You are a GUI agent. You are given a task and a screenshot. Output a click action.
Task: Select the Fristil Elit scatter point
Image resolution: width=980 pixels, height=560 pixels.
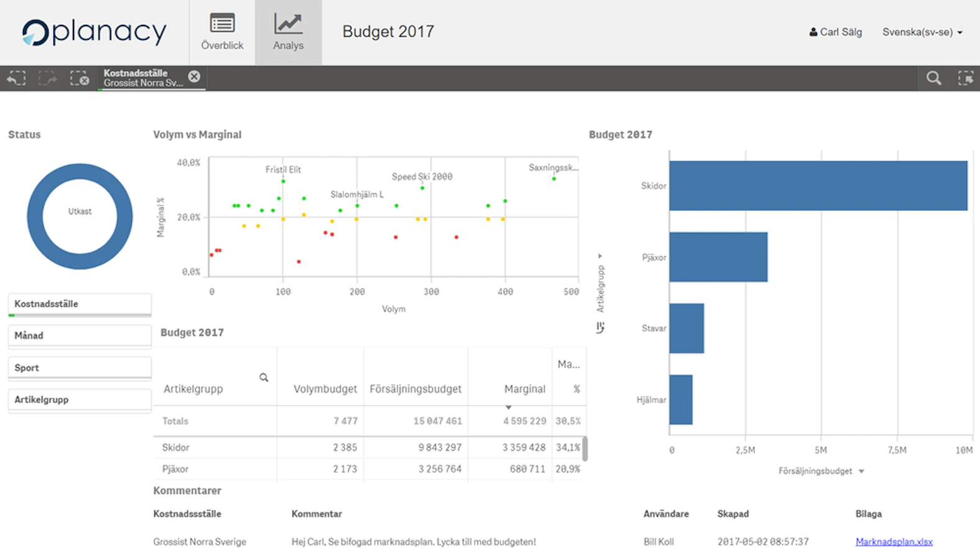(x=284, y=181)
